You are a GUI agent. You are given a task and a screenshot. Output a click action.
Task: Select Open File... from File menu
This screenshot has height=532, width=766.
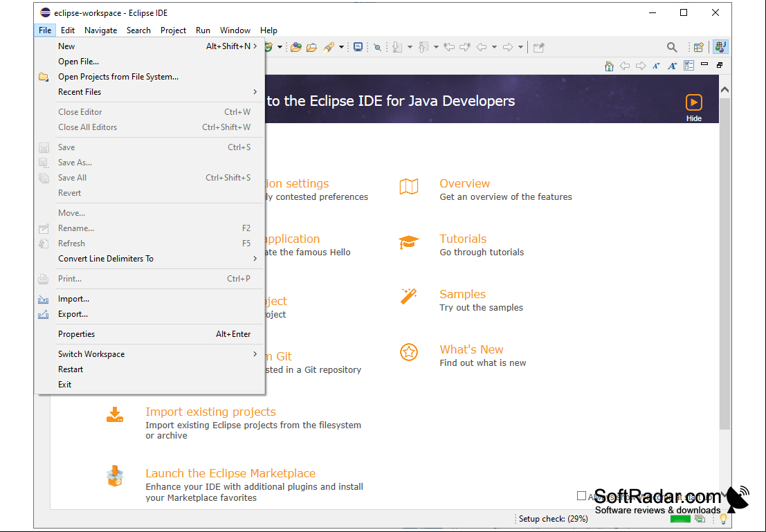pyautogui.click(x=150, y=62)
